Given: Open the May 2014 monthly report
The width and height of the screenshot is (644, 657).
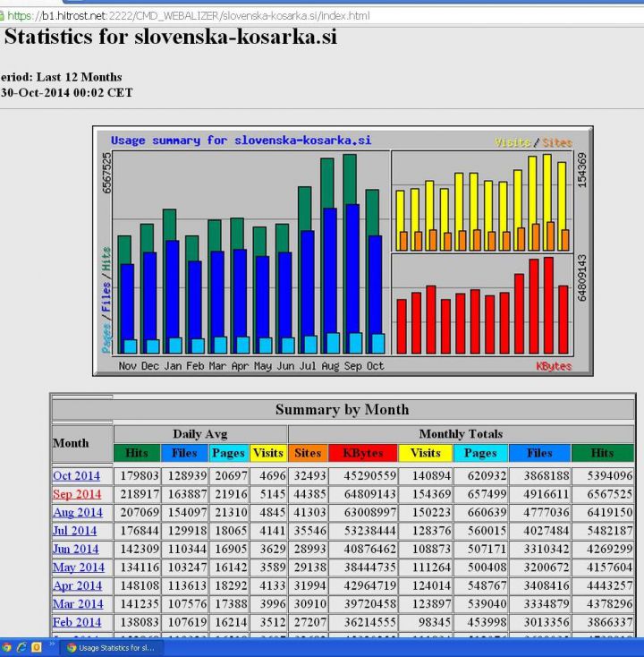Looking at the screenshot, I should point(79,567).
